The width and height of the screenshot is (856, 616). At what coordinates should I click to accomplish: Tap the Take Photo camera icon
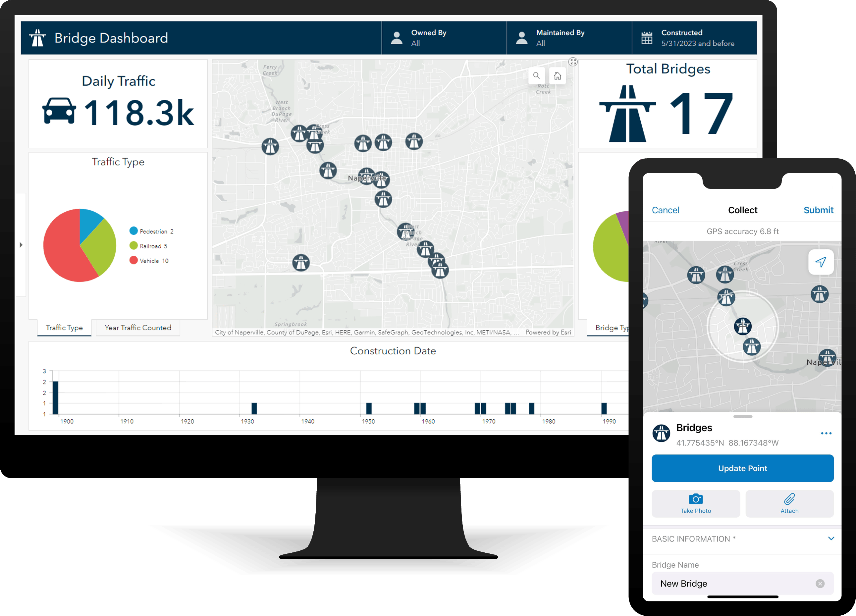tap(696, 499)
